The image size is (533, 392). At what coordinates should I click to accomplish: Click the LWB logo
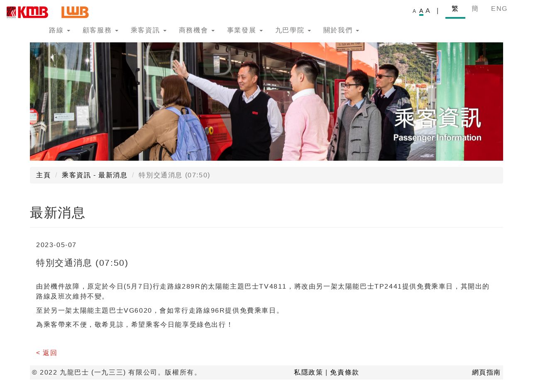tap(75, 12)
